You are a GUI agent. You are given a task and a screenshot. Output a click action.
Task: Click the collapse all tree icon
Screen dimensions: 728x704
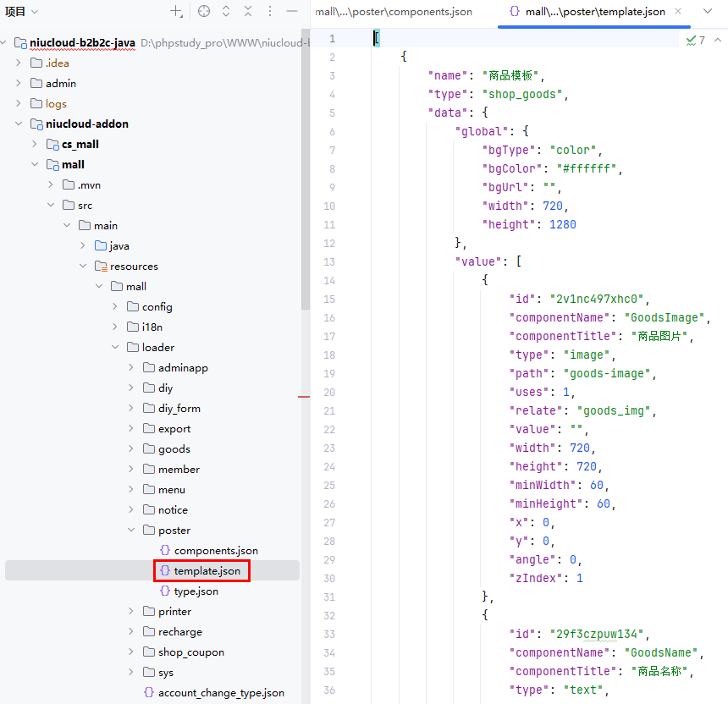pyautogui.click(x=248, y=12)
